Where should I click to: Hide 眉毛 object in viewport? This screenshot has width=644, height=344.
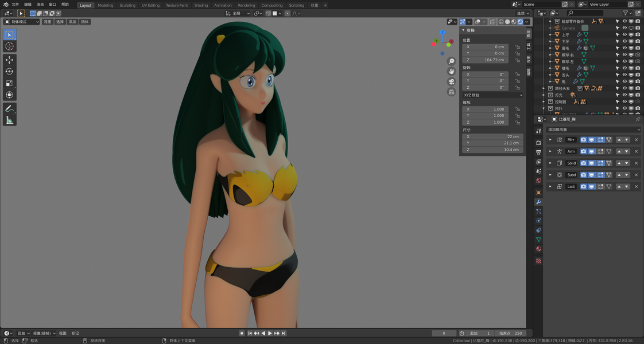(624, 48)
